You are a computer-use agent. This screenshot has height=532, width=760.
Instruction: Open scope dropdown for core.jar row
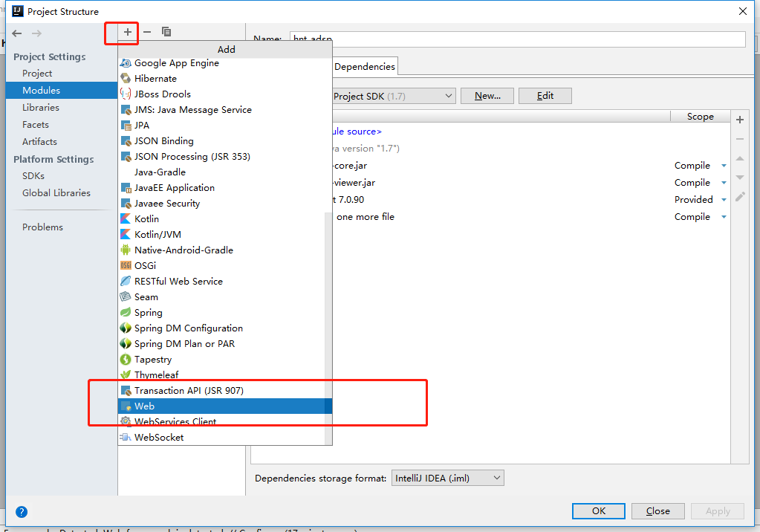[724, 166]
